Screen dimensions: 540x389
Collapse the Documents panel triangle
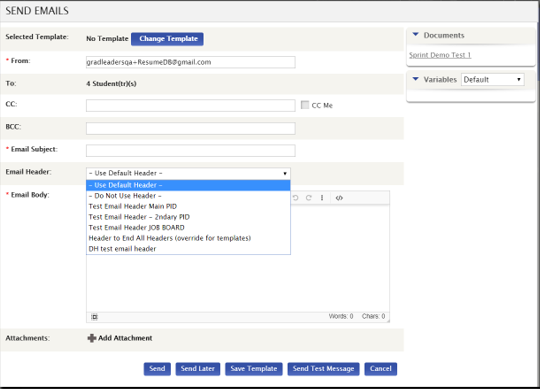point(416,35)
